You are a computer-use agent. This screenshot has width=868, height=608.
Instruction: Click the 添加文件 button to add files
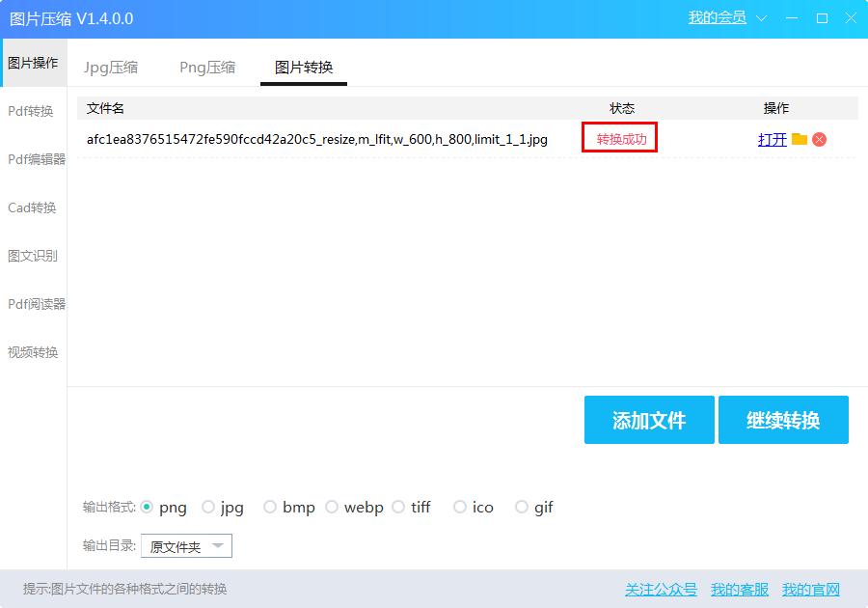click(648, 420)
